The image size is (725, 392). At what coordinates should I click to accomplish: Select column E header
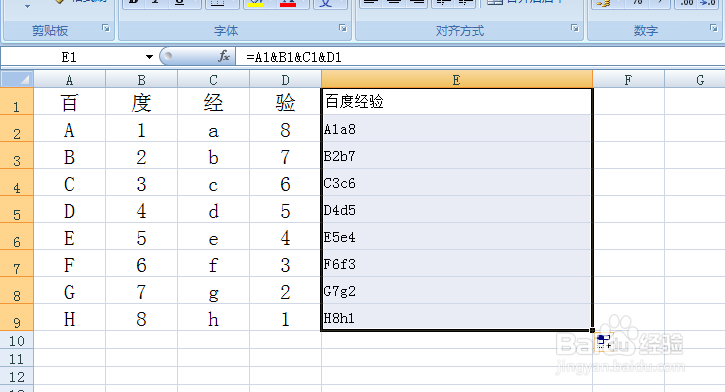click(x=457, y=80)
